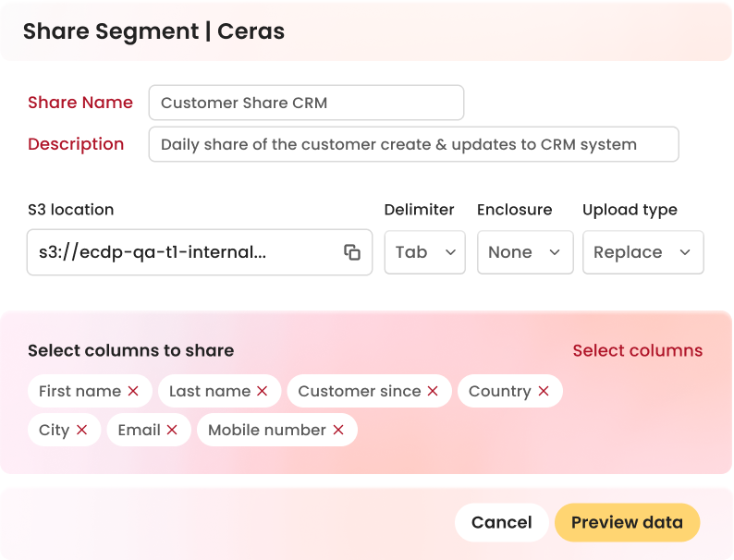Remove the First name column chip

point(133,392)
